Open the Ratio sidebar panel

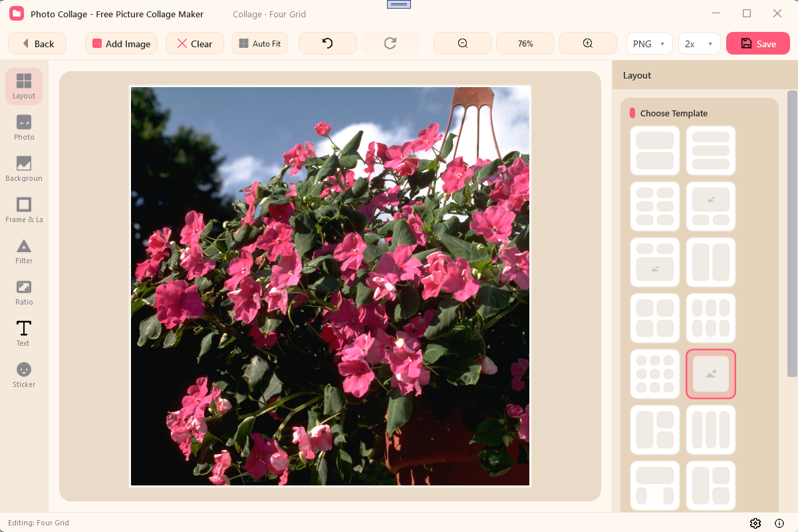tap(24, 293)
